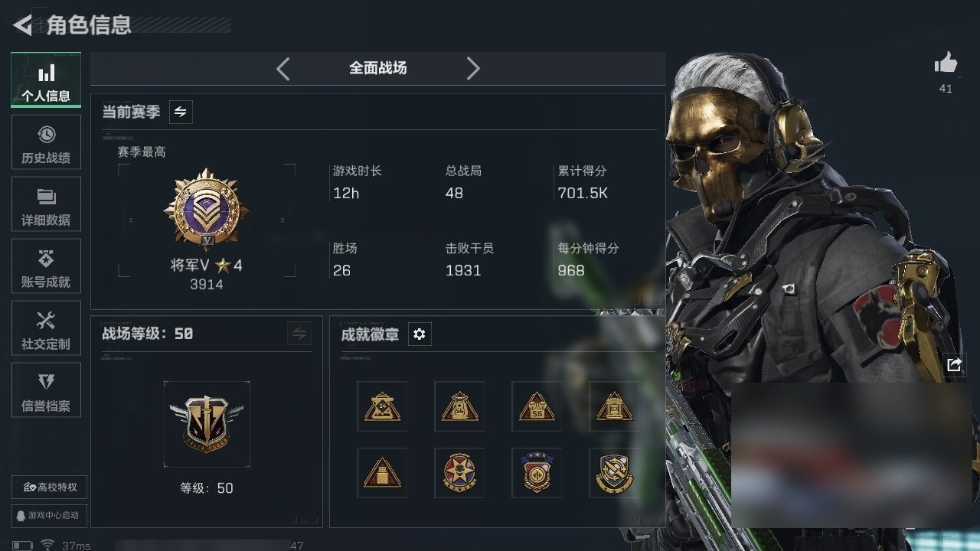Open the 个人信息 personal info tab

coord(46,80)
